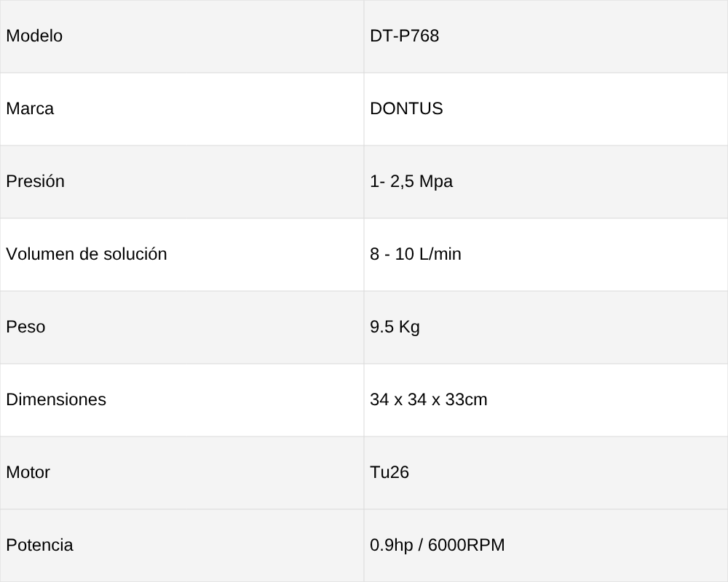The width and height of the screenshot is (728, 582).
Task: Select the 34 x 34 x 33cm value
Action: (x=429, y=400)
